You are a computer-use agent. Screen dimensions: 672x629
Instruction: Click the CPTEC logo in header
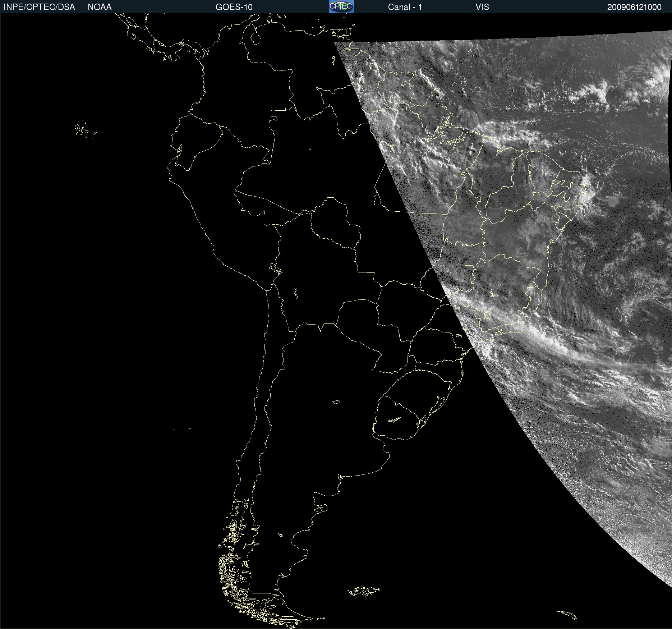(341, 6)
